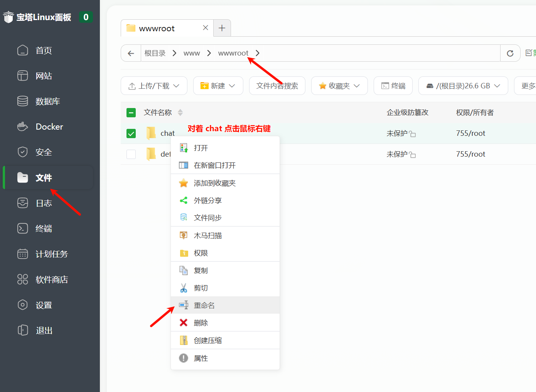Sort files by the 文件名称 column arrows
536x392 pixels.
180,113
